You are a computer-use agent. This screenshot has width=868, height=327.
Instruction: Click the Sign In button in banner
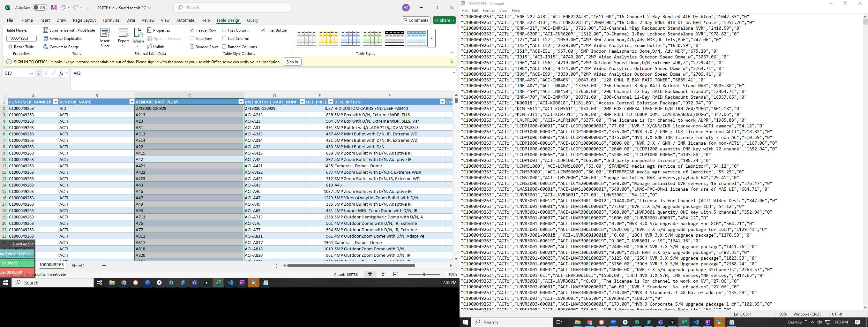coord(292,62)
